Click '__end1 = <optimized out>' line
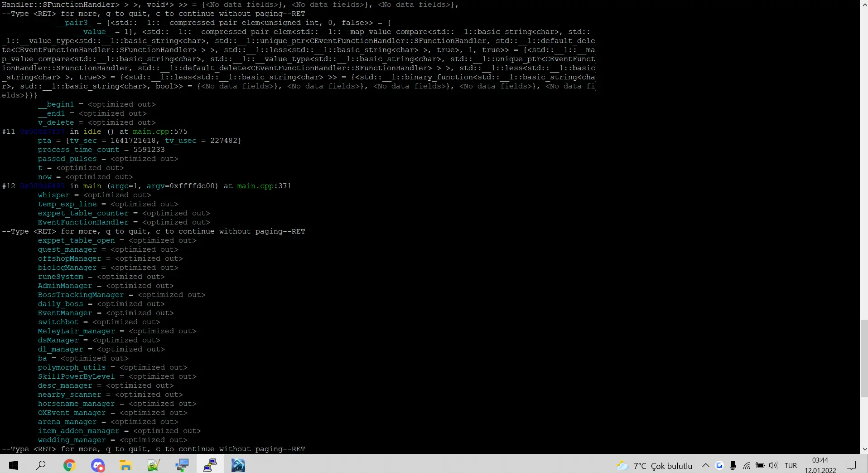This screenshot has width=868, height=473. pyautogui.click(x=92, y=113)
